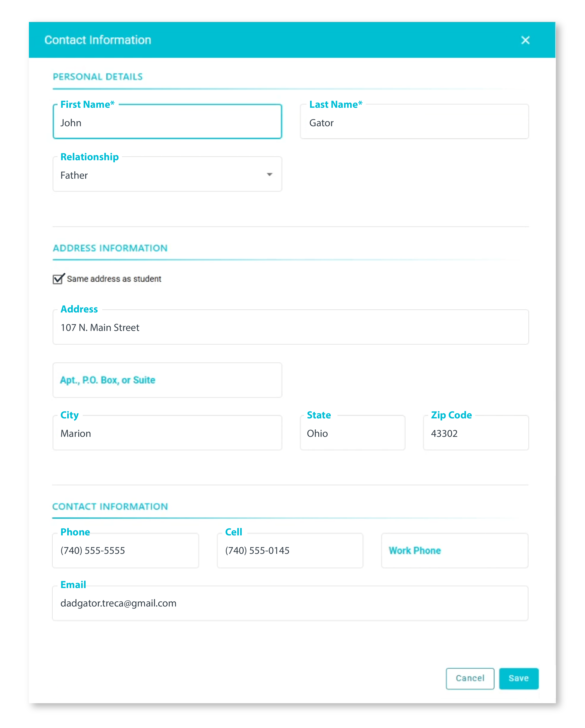Select the City field showing Marion
The height and width of the screenshot is (728, 585).
coord(167,433)
